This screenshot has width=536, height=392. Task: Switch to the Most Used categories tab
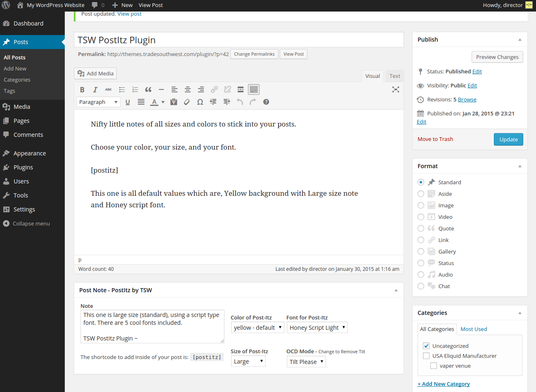pos(474,329)
